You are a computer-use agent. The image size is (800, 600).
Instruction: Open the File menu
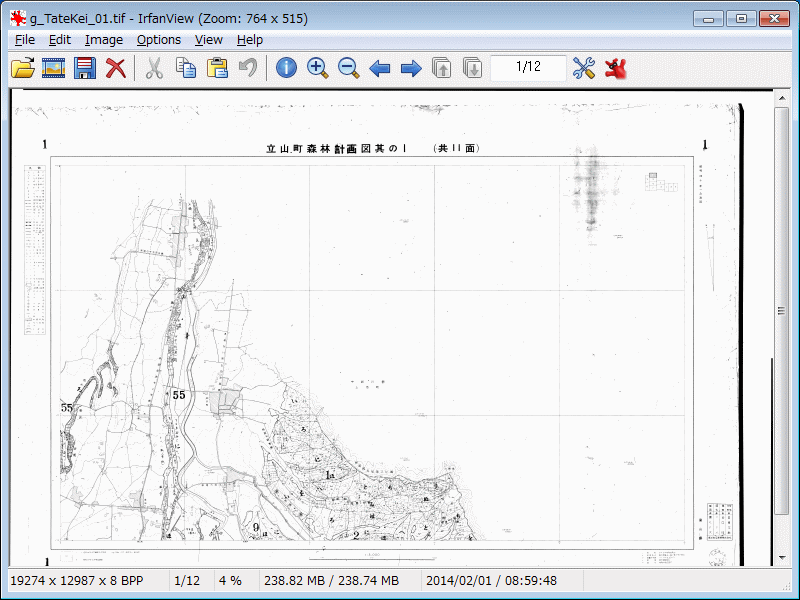pyautogui.click(x=25, y=40)
